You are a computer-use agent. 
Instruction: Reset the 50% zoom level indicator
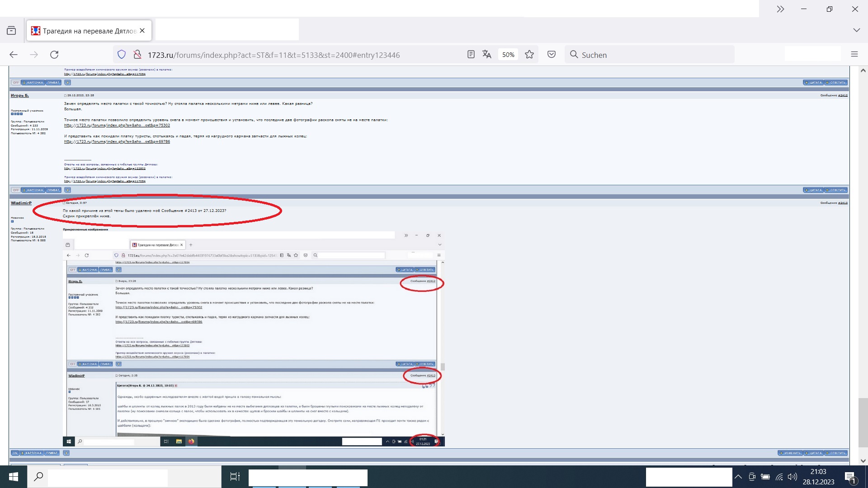pyautogui.click(x=508, y=55)
